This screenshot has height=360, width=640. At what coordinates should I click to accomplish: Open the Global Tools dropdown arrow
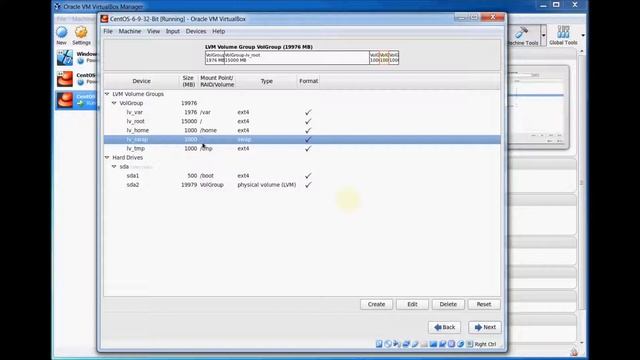583,35
